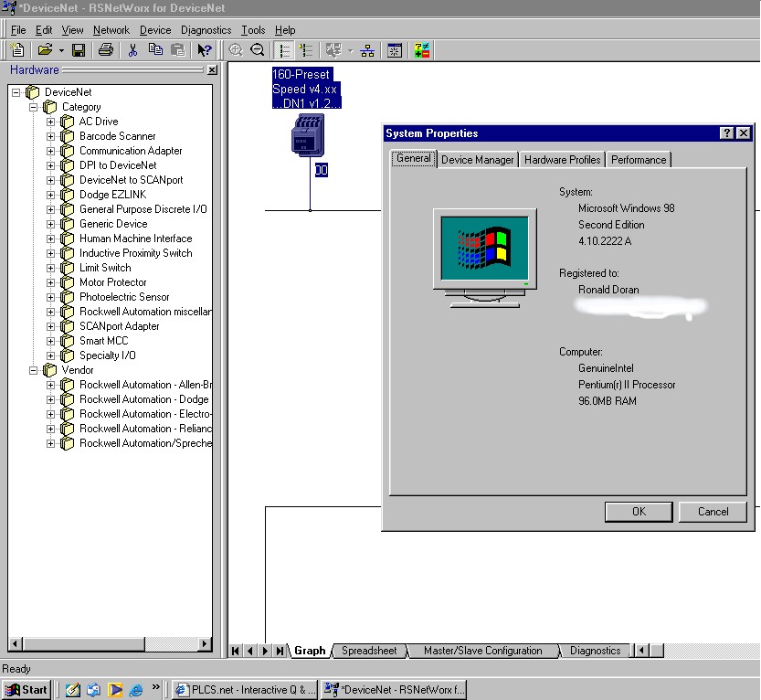The height and width of the screenshot is (700, 761).
Task: Click Hardware panel horizontal scrollbar left arrow
Action: 15,643
